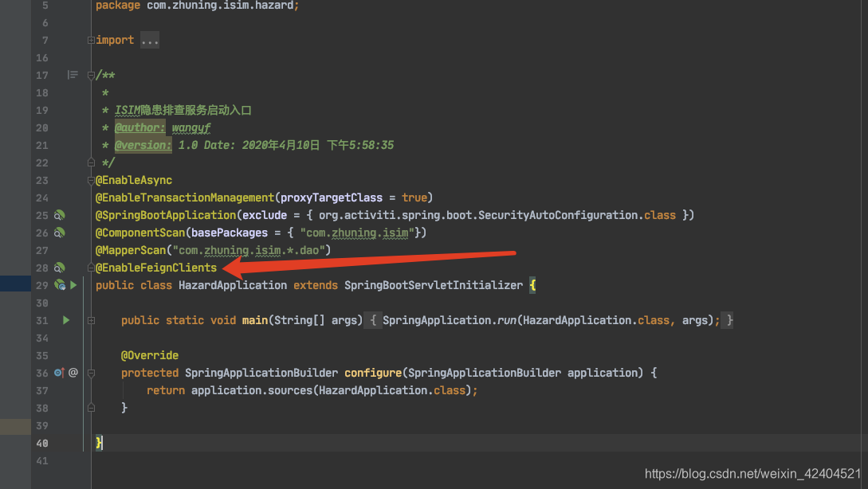Click folded opening brace of main method

point(373,320)
